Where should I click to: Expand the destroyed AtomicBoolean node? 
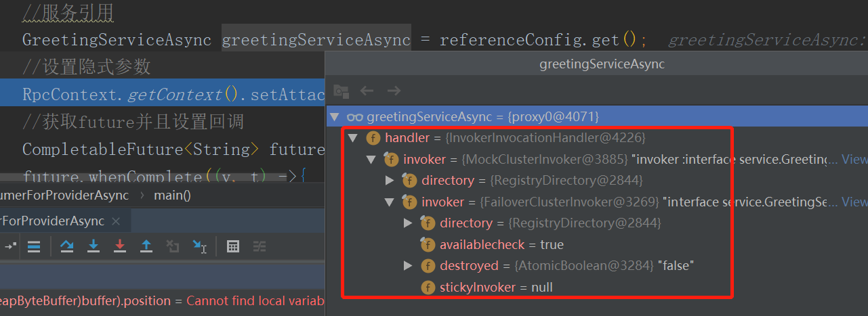pos(407,266)
